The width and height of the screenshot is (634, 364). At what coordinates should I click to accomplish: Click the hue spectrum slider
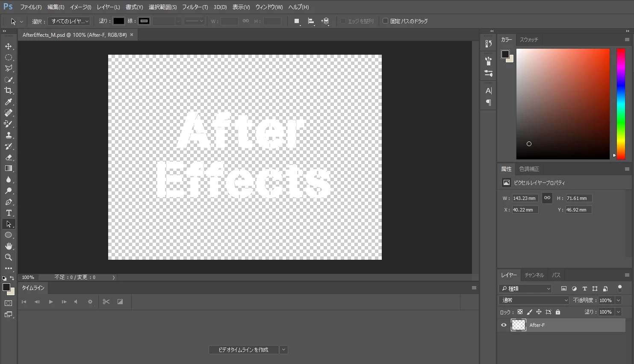click(x=621, y=104)
